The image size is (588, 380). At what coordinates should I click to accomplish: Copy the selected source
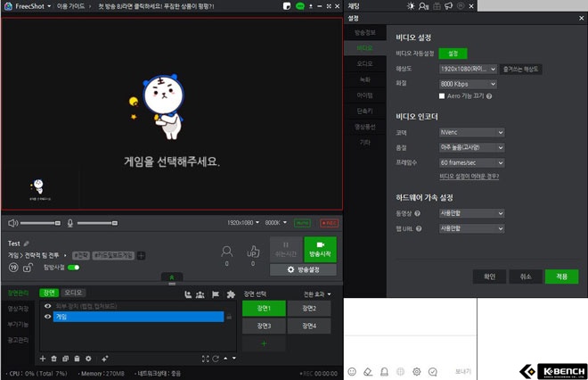[65, 359]
